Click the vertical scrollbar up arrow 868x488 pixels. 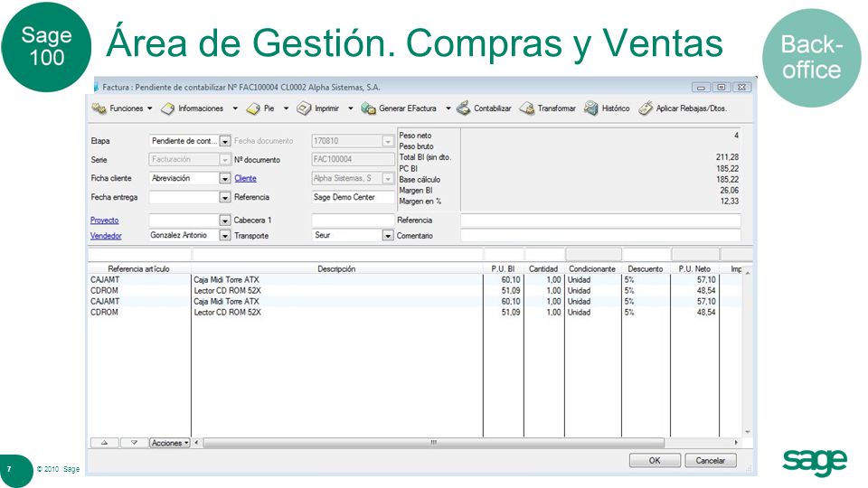point(748,273)
